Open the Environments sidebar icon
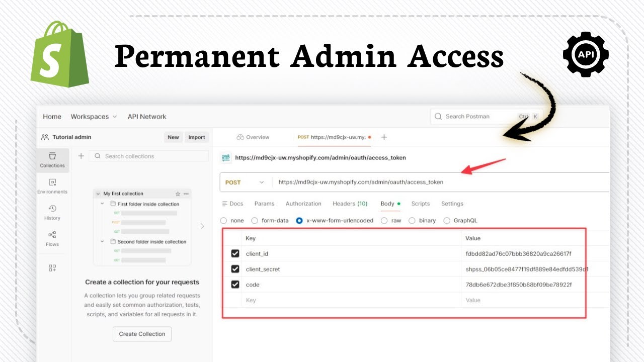Screen dimensions: 644x362 pyautogui.click(x=52, y=186)
